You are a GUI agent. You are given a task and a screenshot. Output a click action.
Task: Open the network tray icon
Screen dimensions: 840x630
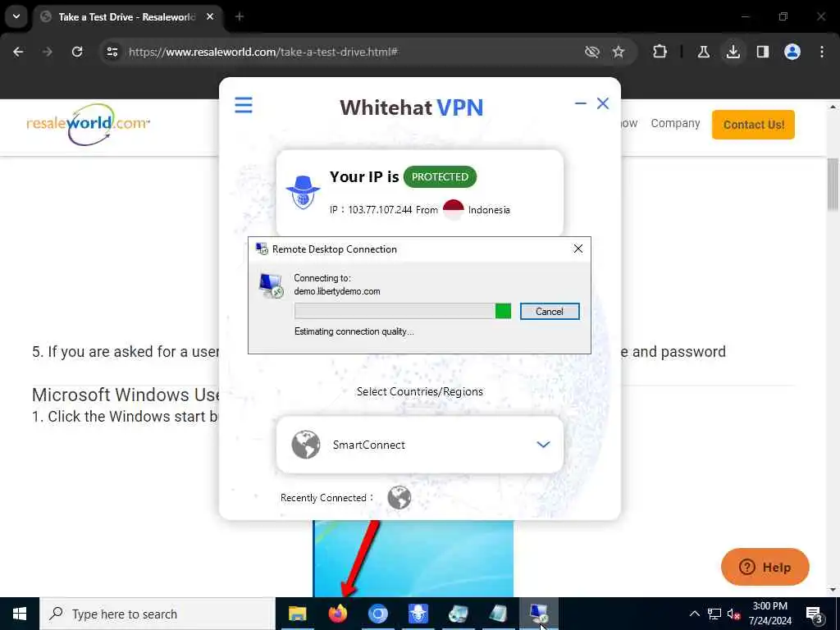pyautogui.click(x=714, y=614)
